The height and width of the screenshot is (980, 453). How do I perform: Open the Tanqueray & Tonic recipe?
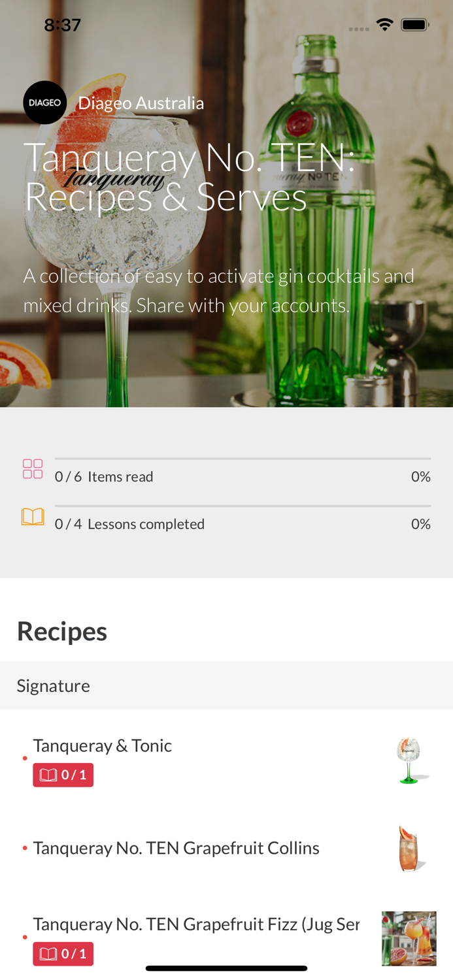pyautogui.click(x=103, y=745)
